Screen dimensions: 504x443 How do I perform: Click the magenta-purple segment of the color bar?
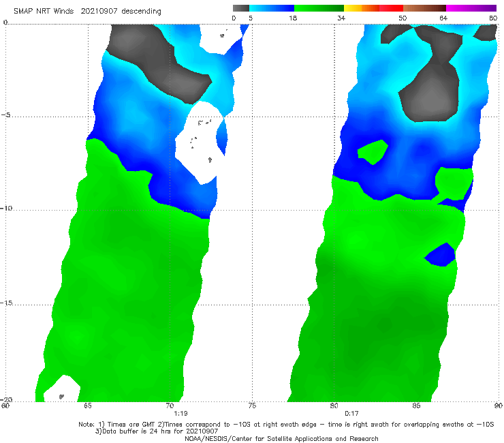point(471,8)
